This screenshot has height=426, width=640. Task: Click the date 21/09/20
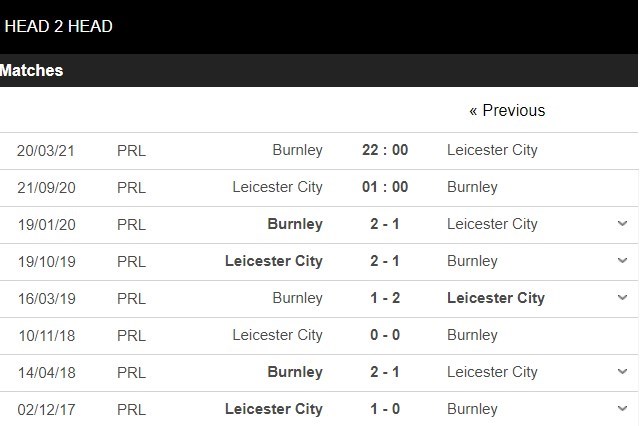pyautogui.click(x=46, y=187)
